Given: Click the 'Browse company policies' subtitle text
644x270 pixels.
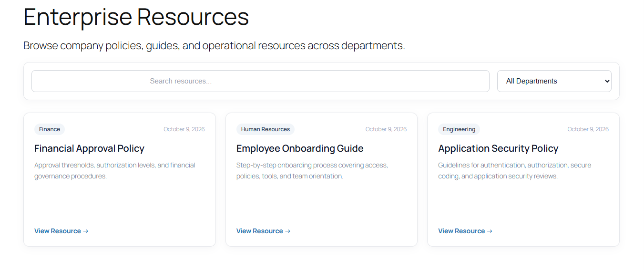Looking at the screenshot, I should point(214,46).
